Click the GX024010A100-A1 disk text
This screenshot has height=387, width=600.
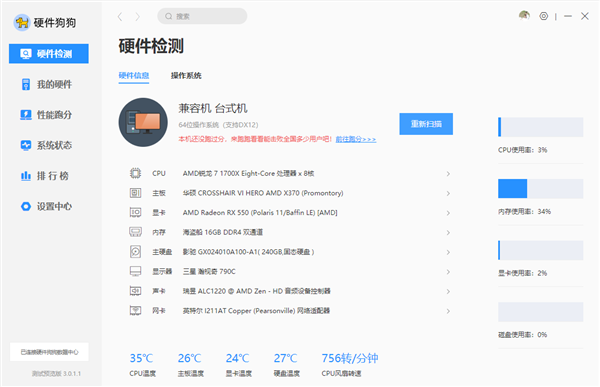[x=248, y=251]
